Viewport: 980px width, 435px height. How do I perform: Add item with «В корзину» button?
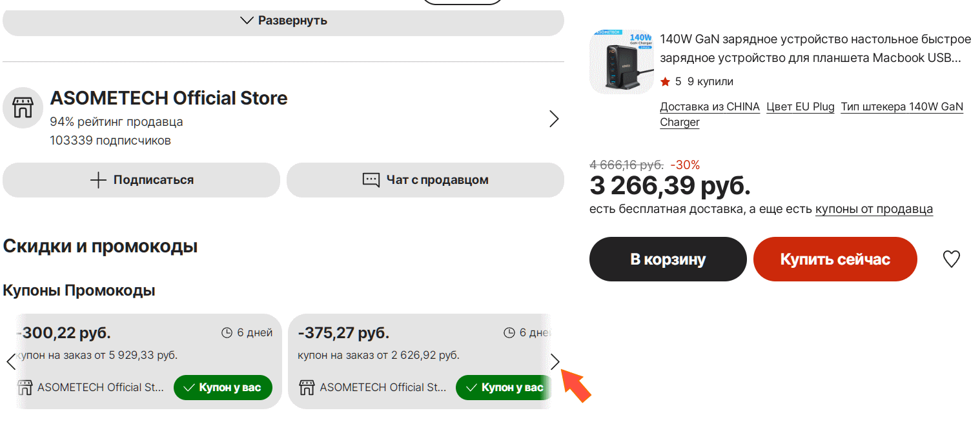pos(668,259)
